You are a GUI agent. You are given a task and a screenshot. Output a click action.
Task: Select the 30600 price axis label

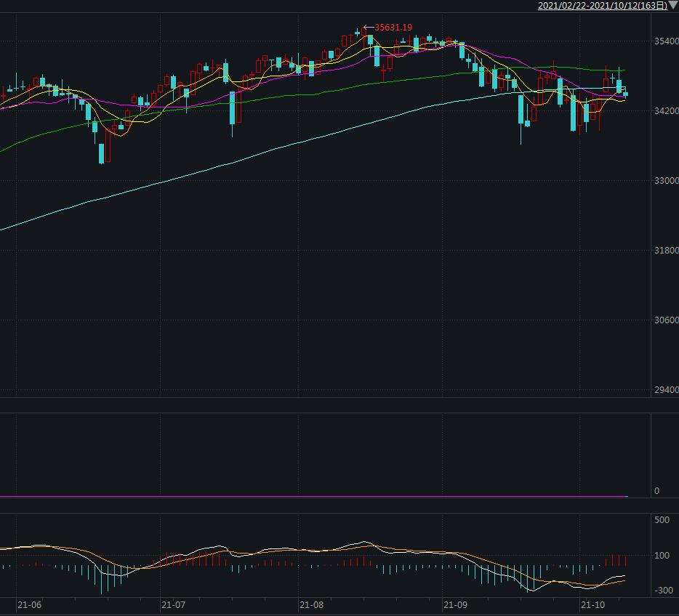click(666, 320)
